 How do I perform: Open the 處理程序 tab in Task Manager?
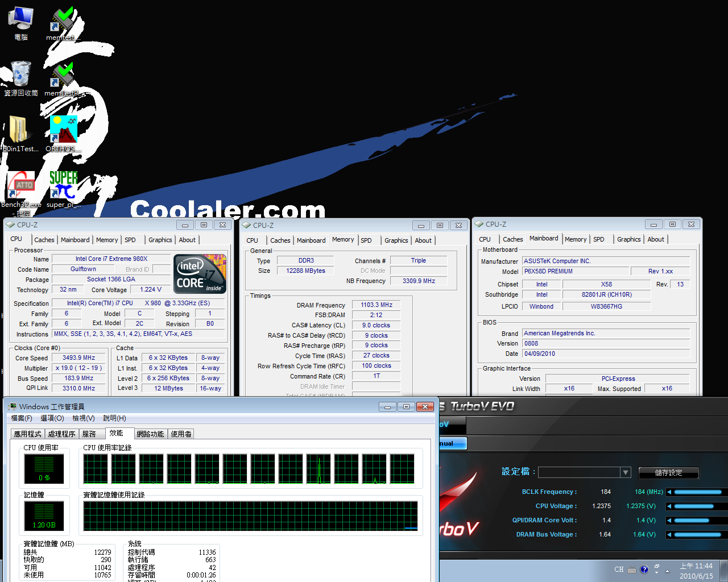[61, 434]
